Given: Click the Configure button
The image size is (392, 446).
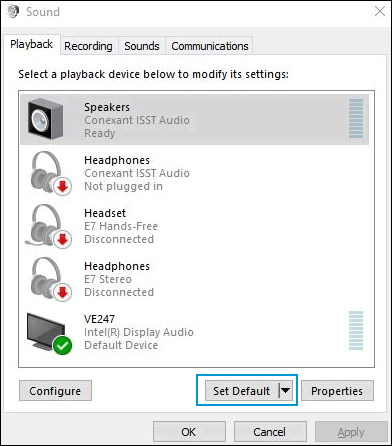Looking at the screenshot, I should tap(55, 391).
